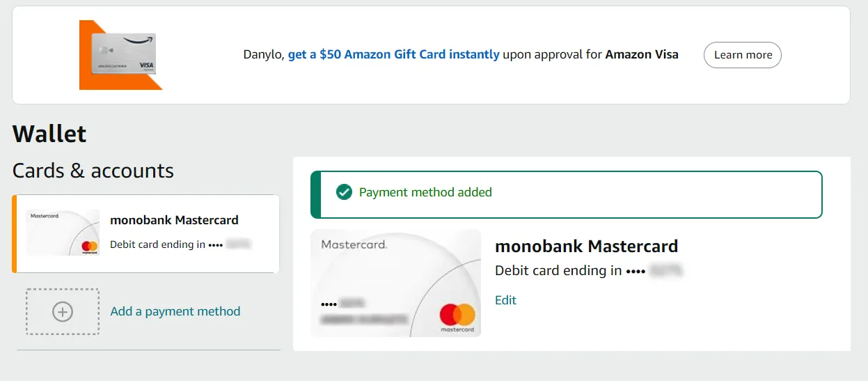Viewport: 868px width, 381px height.
Task: Click the Mastercard logo on the small card thumbnail
Action: (x=89, y=247)
